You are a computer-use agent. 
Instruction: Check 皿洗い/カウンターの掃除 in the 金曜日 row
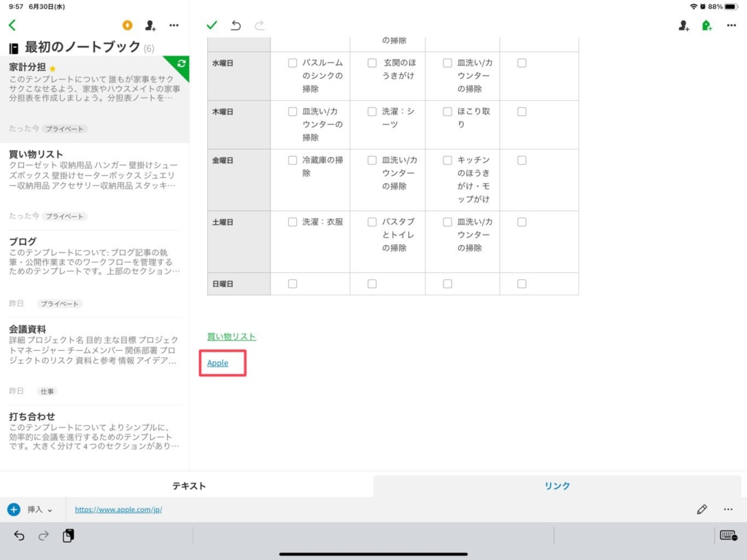click(372, 160)
